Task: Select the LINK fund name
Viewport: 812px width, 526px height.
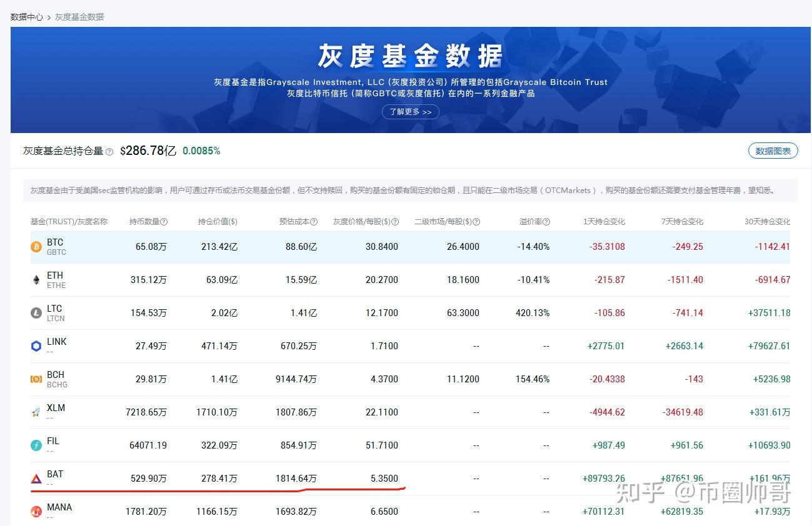Action: point(57,342)
